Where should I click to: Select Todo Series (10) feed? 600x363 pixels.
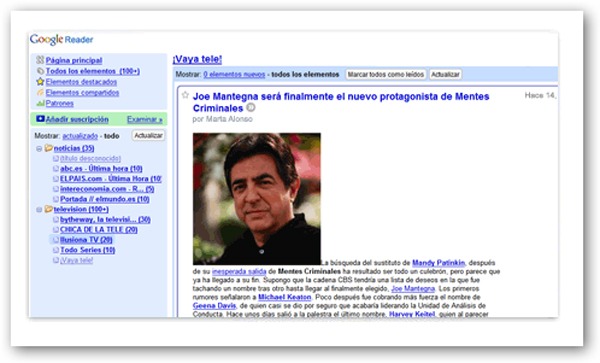[x=87, y=250]
